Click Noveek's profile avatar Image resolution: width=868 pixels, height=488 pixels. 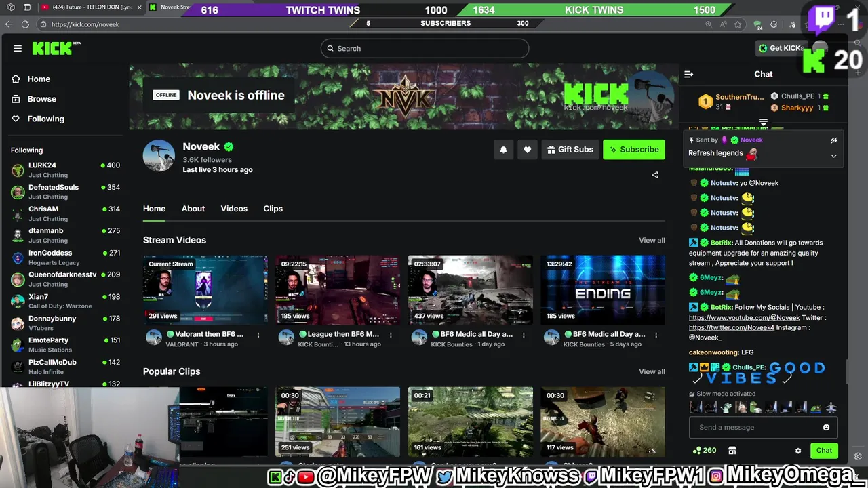click(159, 157)
